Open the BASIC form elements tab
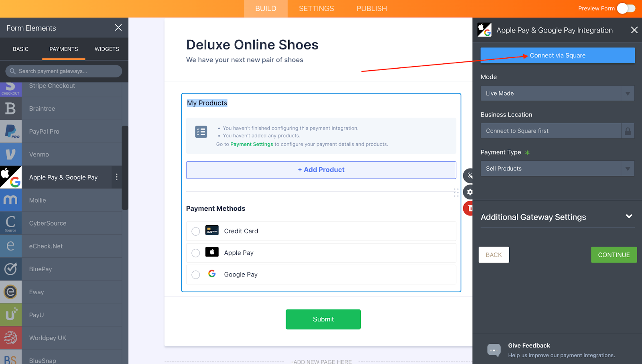 point(21,49)
